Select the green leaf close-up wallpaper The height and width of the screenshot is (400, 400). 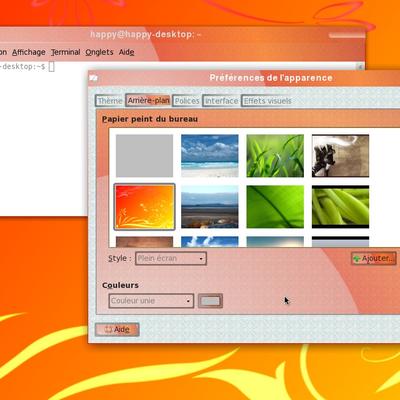(x=275, y=207)
